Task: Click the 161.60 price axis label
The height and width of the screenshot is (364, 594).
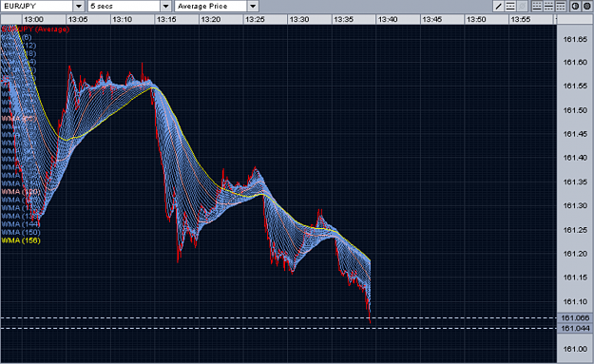Action: coord(575,62)
